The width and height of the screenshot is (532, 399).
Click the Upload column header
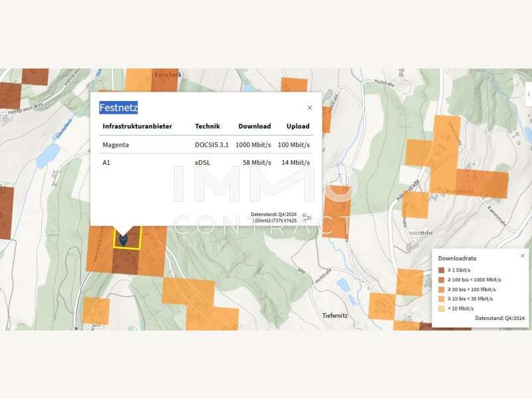298,126
